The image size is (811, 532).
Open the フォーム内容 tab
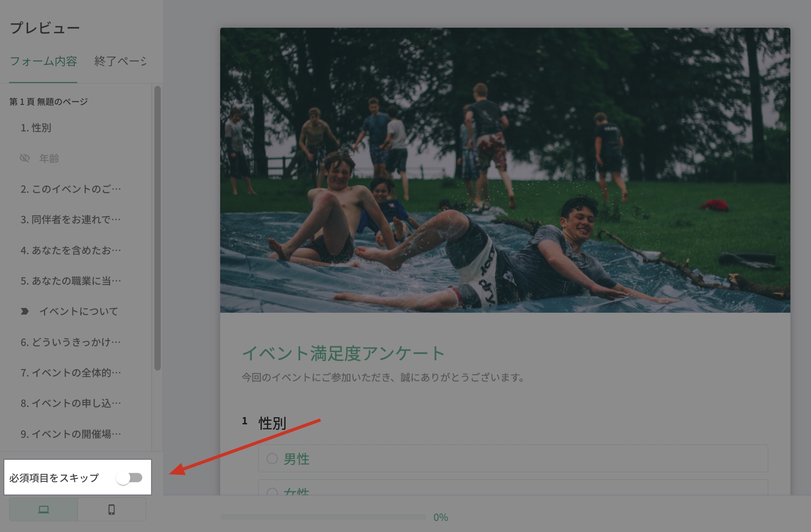pyautogui.click(x=43, y=61)
